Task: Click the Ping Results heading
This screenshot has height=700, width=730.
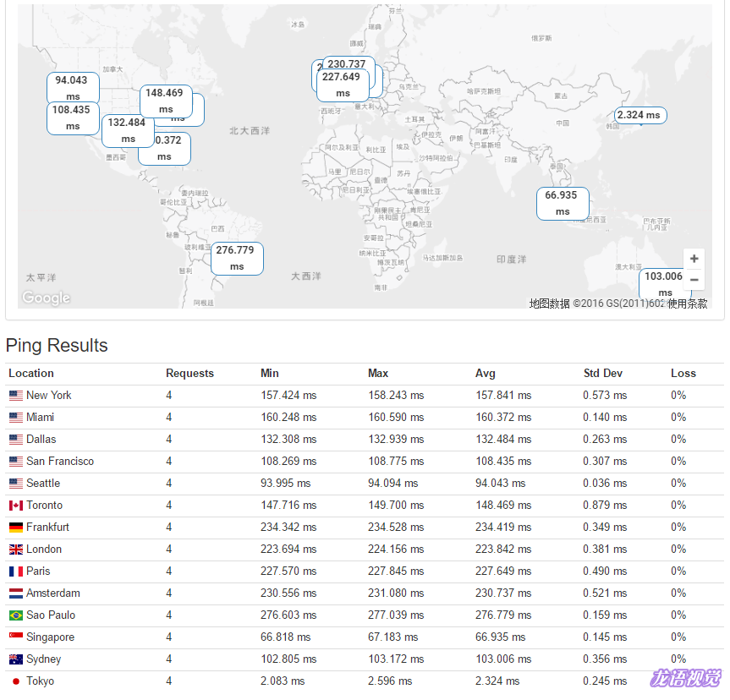Action: click(x=57, y=345)
